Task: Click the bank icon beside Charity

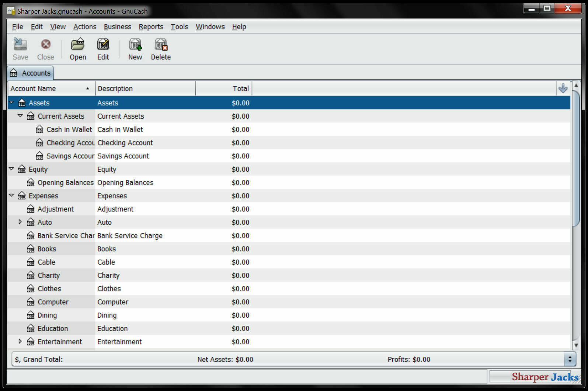Action: point(31,275)
